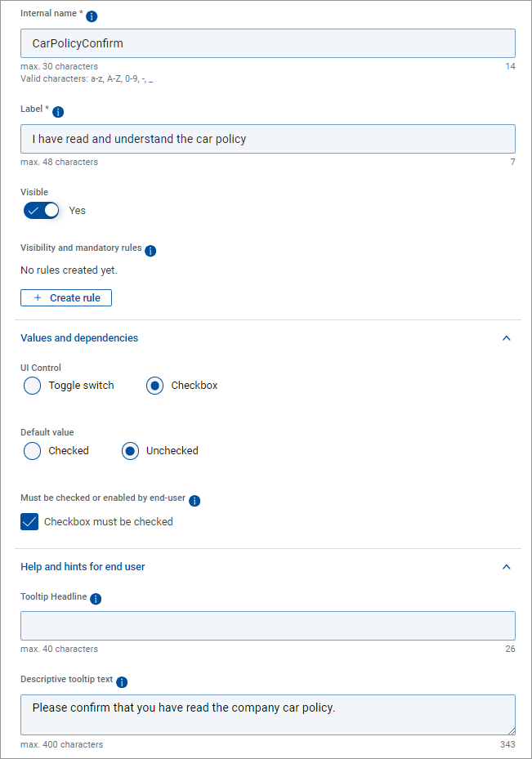Click the info icon next to Internal name
This screenshot has height=759, width=532.
92,16
